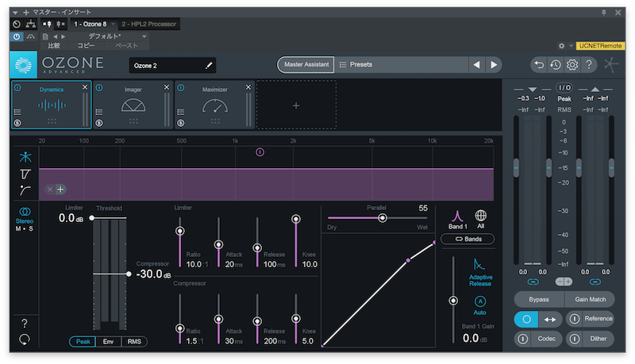Select the Imager module tile
Image resolution: width=635 pixels, height=364 pixels.
(x=133, y=105)
